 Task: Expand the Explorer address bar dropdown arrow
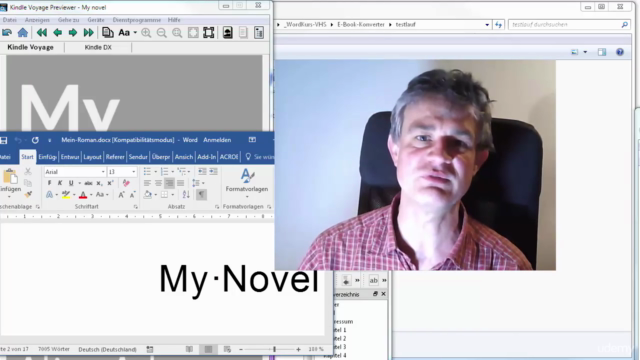click(x=487, y=24)
